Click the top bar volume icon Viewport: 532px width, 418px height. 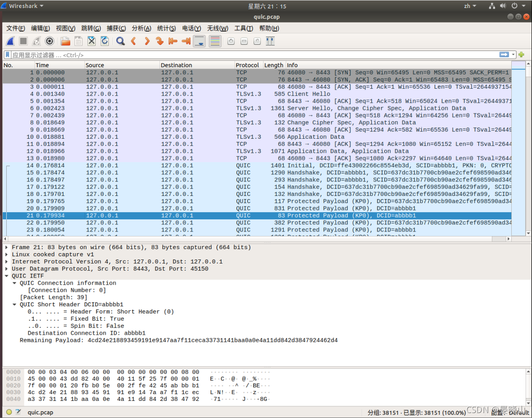(x=503, y=6)
